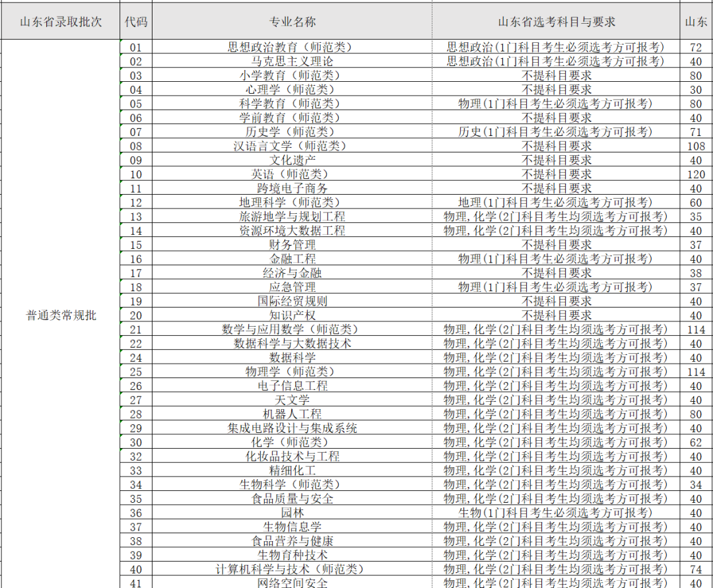Select the 地理科学（师范类）cell
This screenshot has height=588, width=713.
click(292, 202)
